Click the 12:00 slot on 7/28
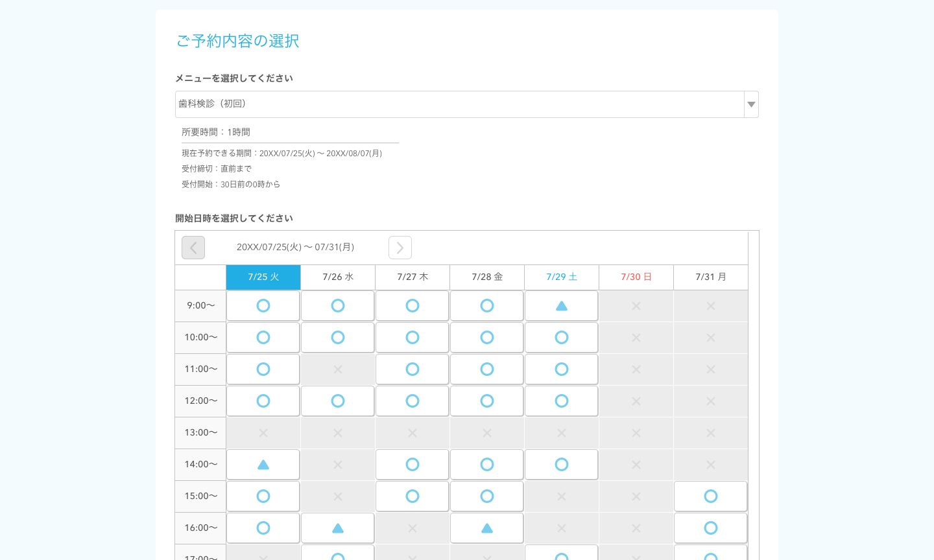The height and width of the screenshot is (560, 934). pos(487,401)
